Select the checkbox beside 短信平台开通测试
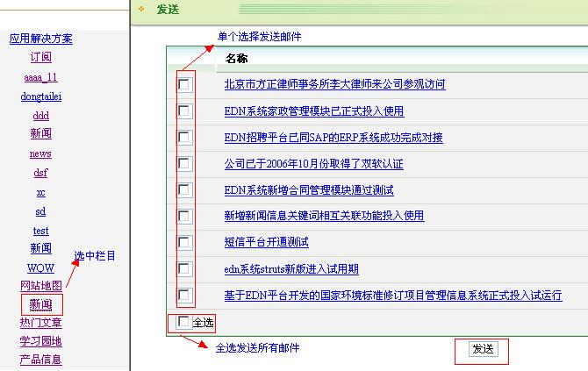 coord(184,243)
